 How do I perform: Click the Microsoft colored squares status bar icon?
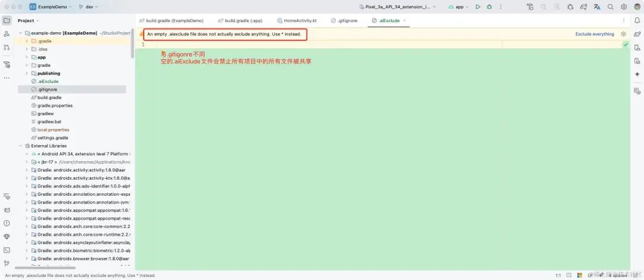point(580,275)
